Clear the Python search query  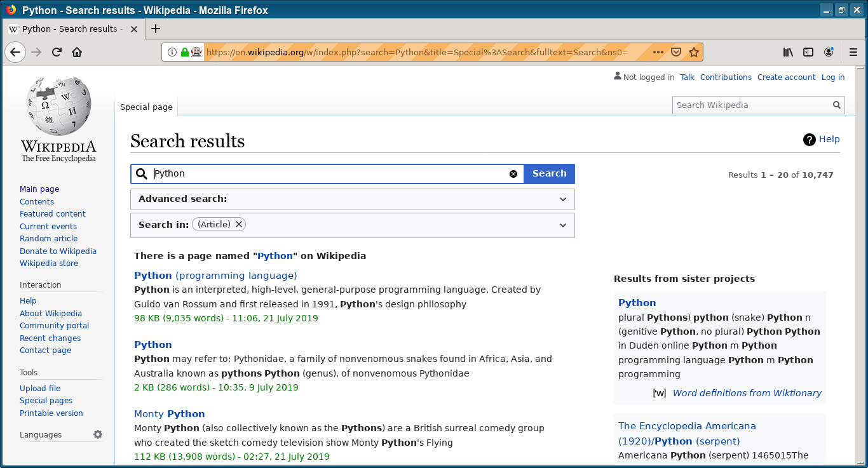(513, 174)
